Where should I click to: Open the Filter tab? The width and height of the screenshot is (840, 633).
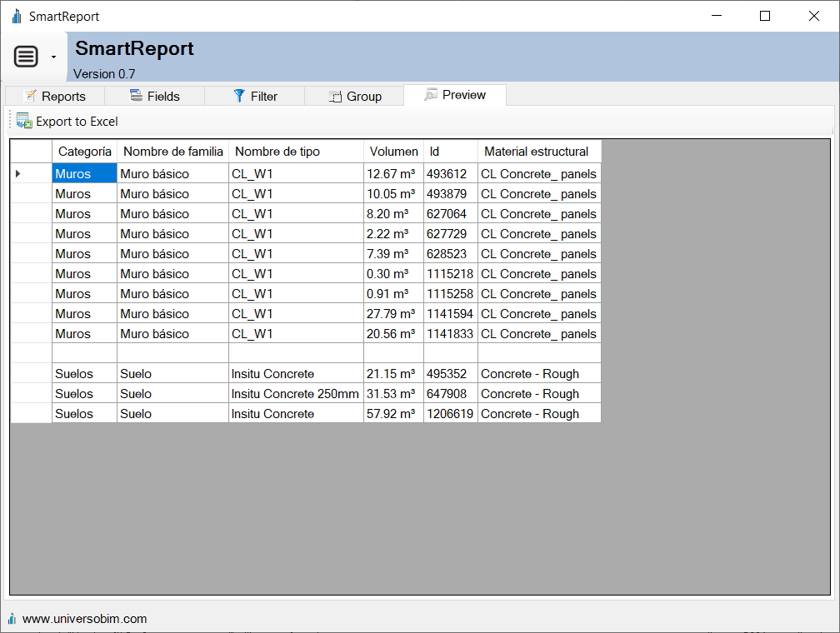[x=255, y=97]
